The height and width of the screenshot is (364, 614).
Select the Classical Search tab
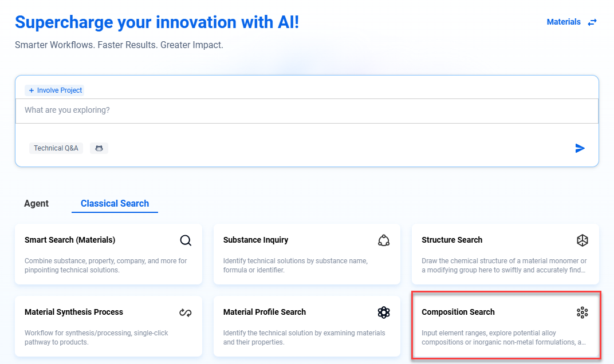tap(115, 204)
